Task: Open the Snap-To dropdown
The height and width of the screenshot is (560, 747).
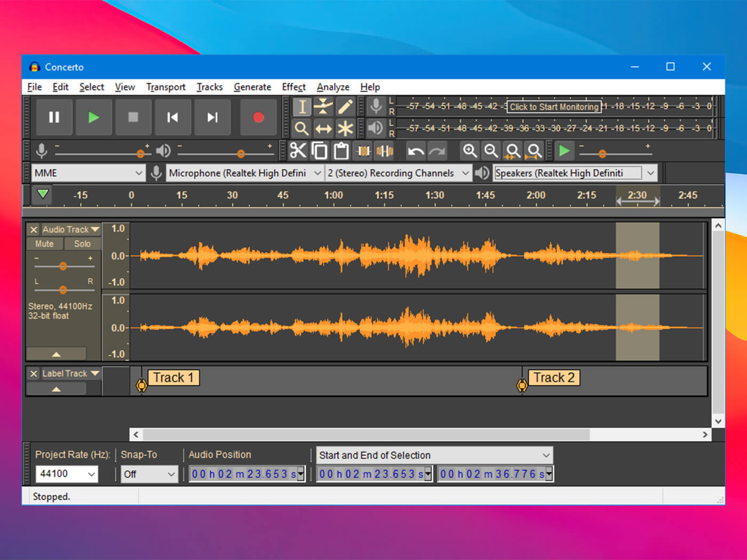Action: tap(149, 474)
